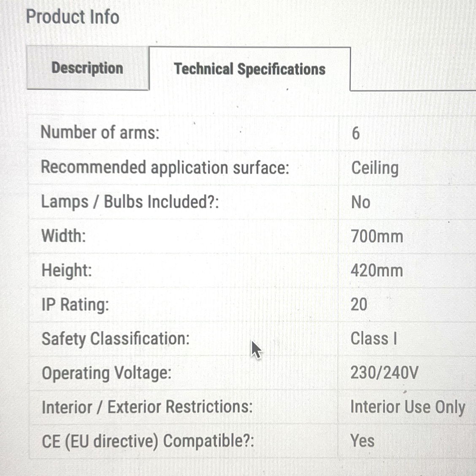Click the Product Info heading
476x476 pixels.
pyautogui.click(x=73, y=17)
